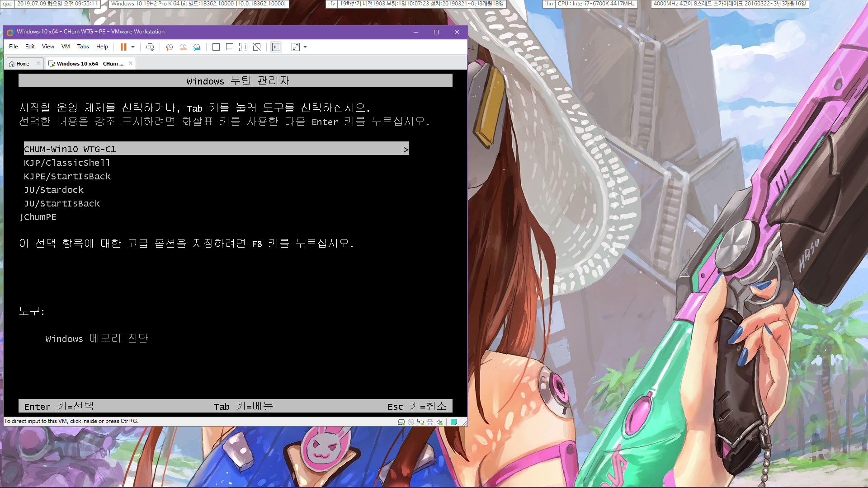
Task: Click the Tab 키=메뉴 hint
Action: [243, 406]
